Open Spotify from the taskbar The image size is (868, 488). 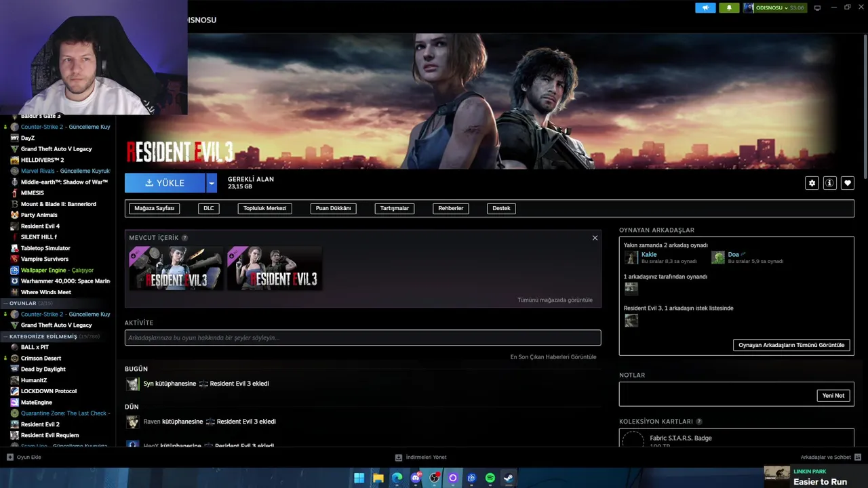tap(490, 478)
